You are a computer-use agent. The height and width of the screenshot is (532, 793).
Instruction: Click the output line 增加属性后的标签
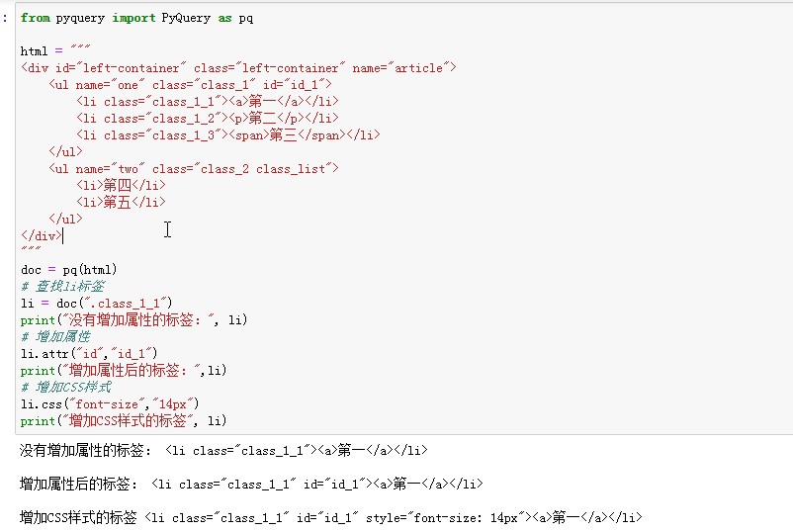[251, 484]
